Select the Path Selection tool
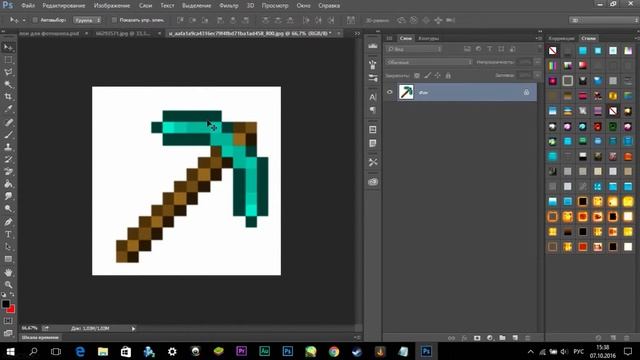This screenshot has height=360, width=640. click(8, 247)
